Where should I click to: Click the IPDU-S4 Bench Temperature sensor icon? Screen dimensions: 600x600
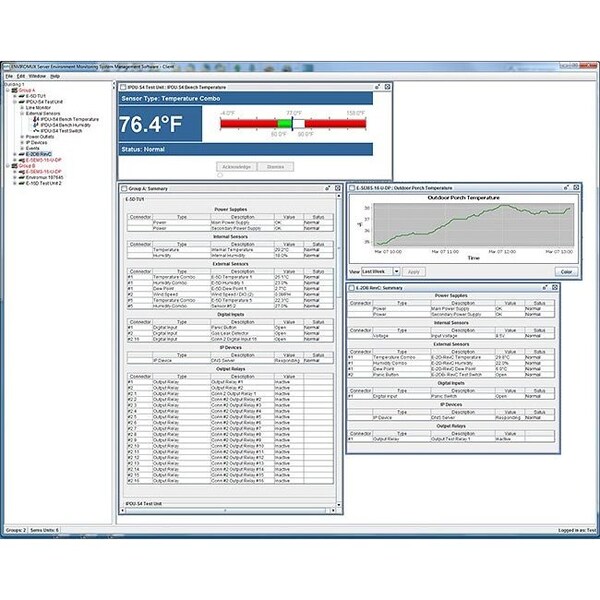point(37,119)
